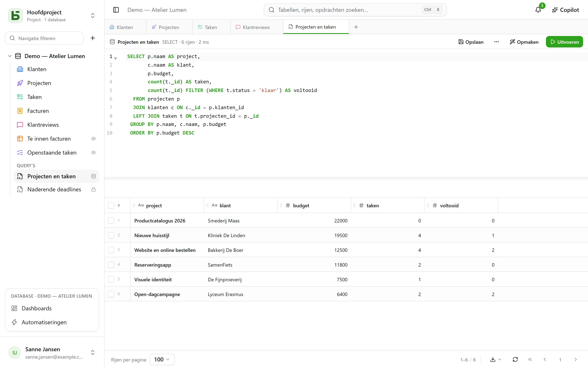
Task: Open the download format dropdown arrow
Action: coord(500,359)
